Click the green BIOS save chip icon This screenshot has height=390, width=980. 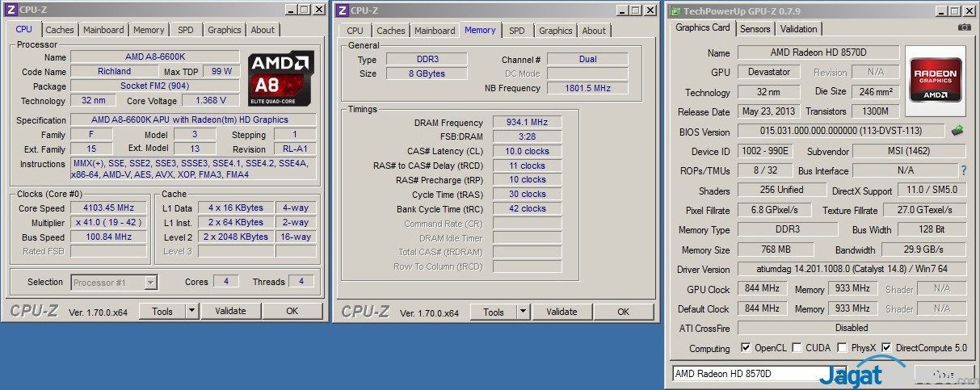pyautogui.click(x=957, y=131)
